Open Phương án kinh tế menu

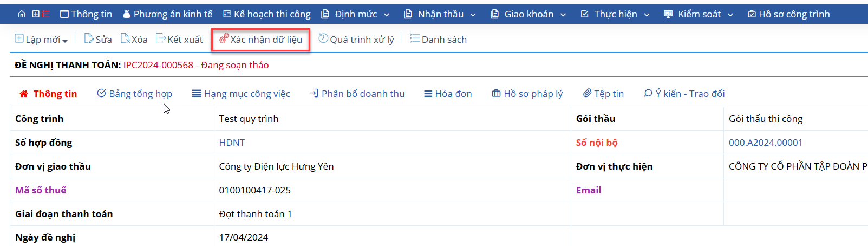coord(168,14)
